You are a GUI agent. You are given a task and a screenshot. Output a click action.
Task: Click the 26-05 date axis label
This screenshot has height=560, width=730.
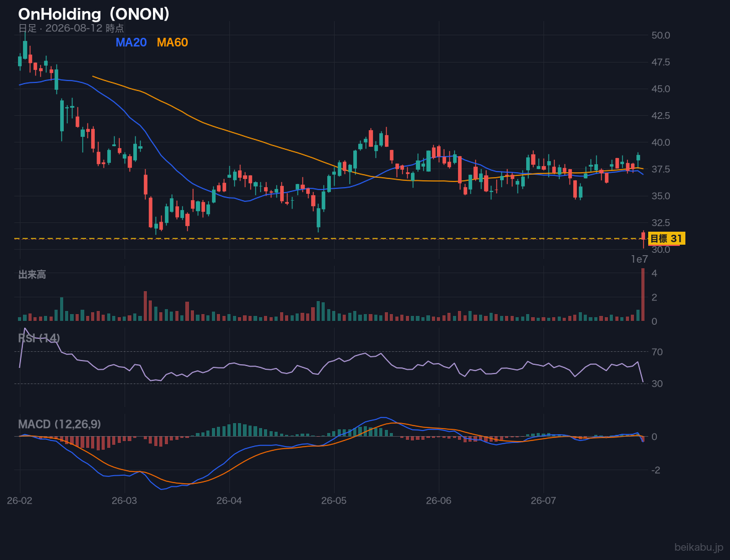click(334, 501)
